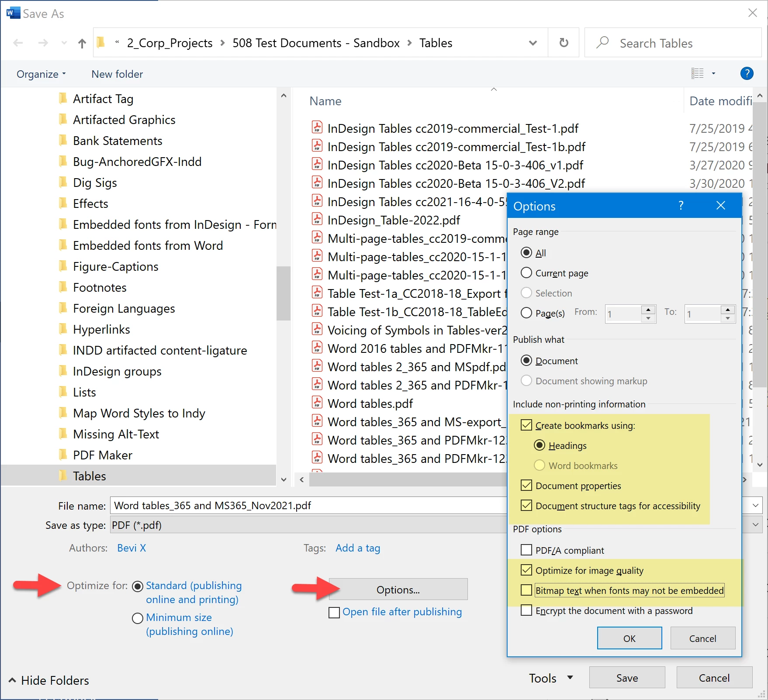The width and height of the screenshot is (768, 700).
Task: Enable PDF/A compliant checkbox
Action: pos(526,550)
